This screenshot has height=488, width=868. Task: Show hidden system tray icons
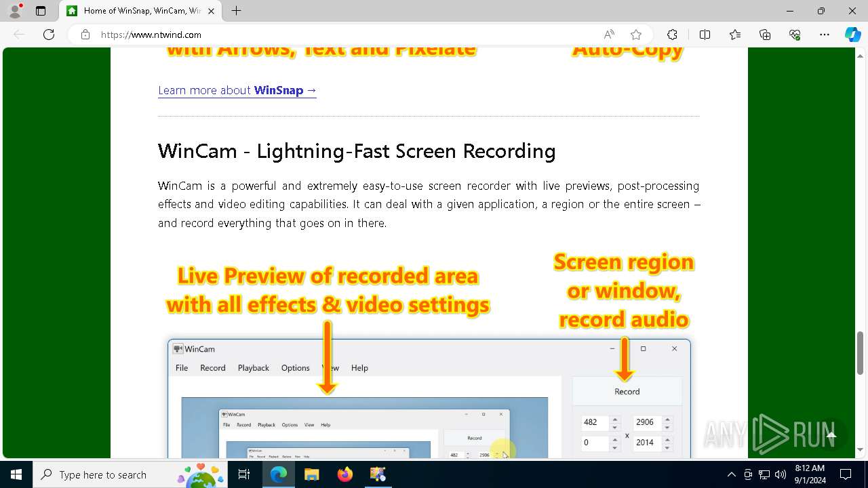(731, 474)
